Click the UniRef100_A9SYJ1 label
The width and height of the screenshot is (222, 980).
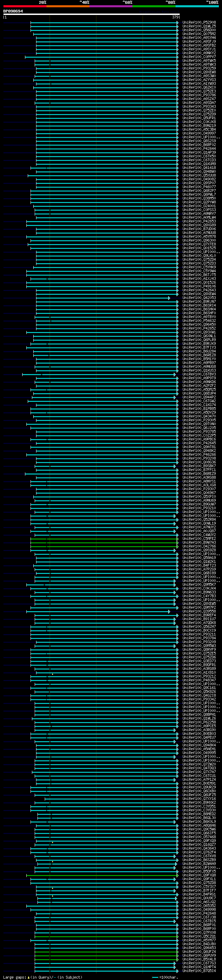(199, 49)
